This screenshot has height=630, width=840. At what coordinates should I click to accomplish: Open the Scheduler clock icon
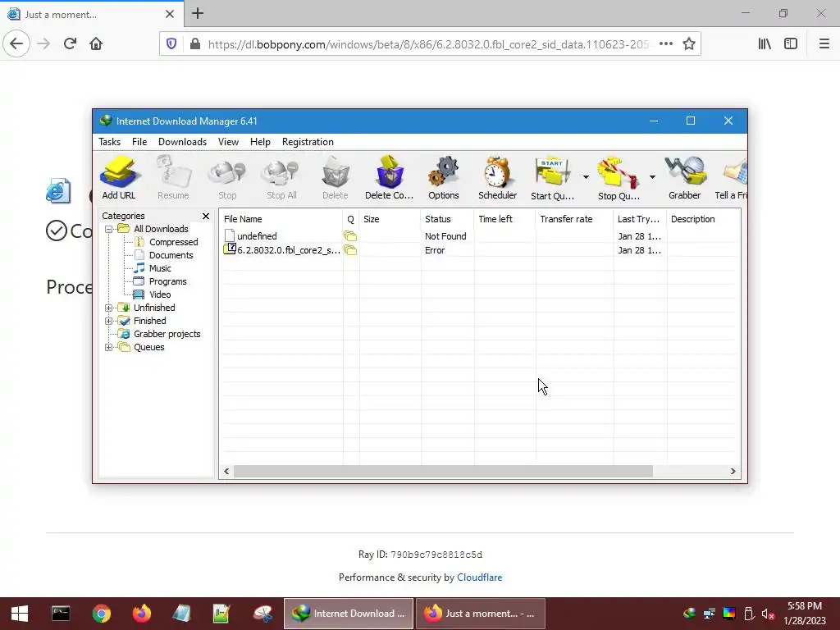tap(498, 177)
